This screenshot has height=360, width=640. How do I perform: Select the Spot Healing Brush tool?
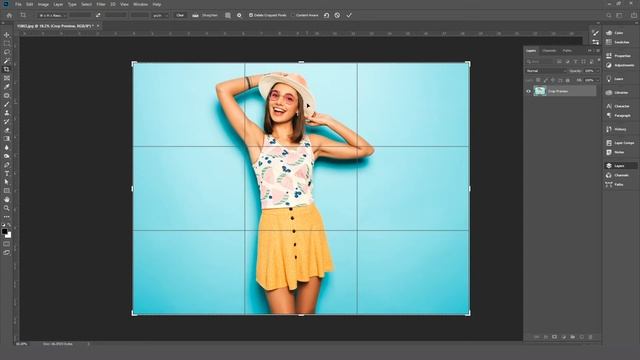click(x=7, y=96)
